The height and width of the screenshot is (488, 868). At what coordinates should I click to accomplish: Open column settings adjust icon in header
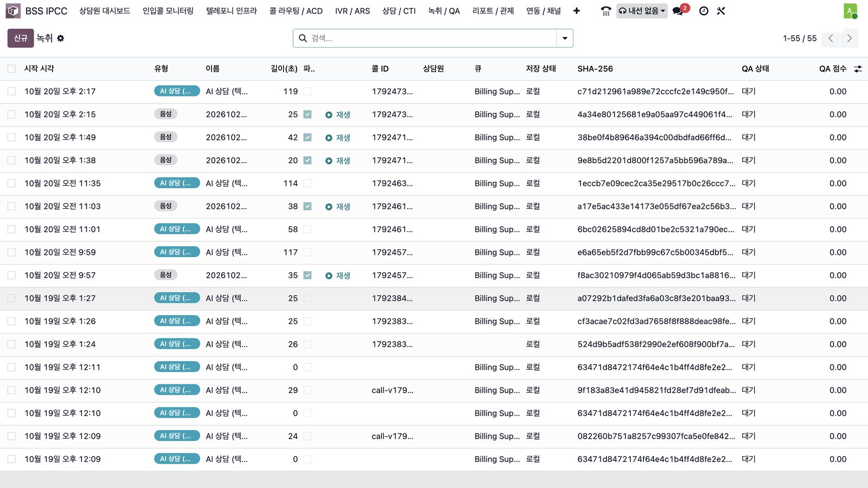pos(858,69)
